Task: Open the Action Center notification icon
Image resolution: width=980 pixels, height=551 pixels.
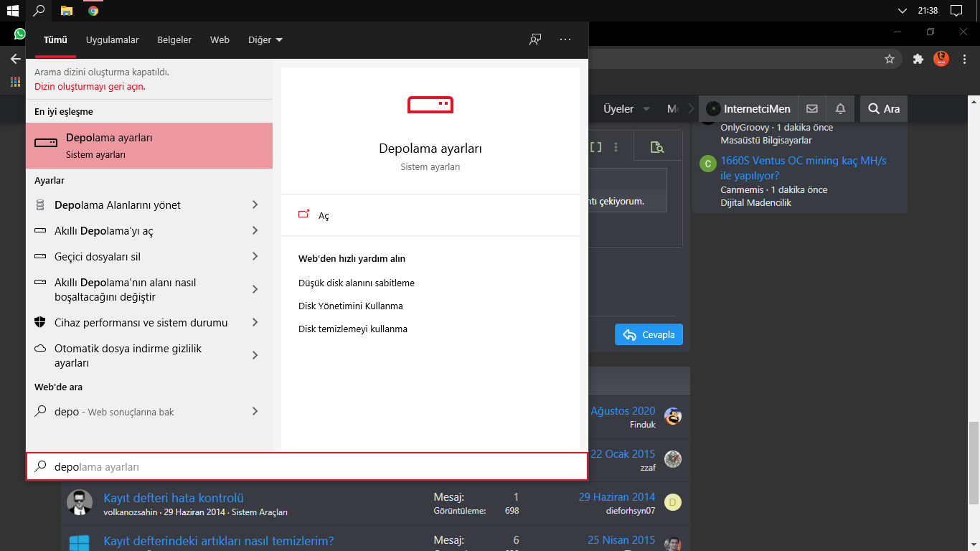Action: pos(956,11)
